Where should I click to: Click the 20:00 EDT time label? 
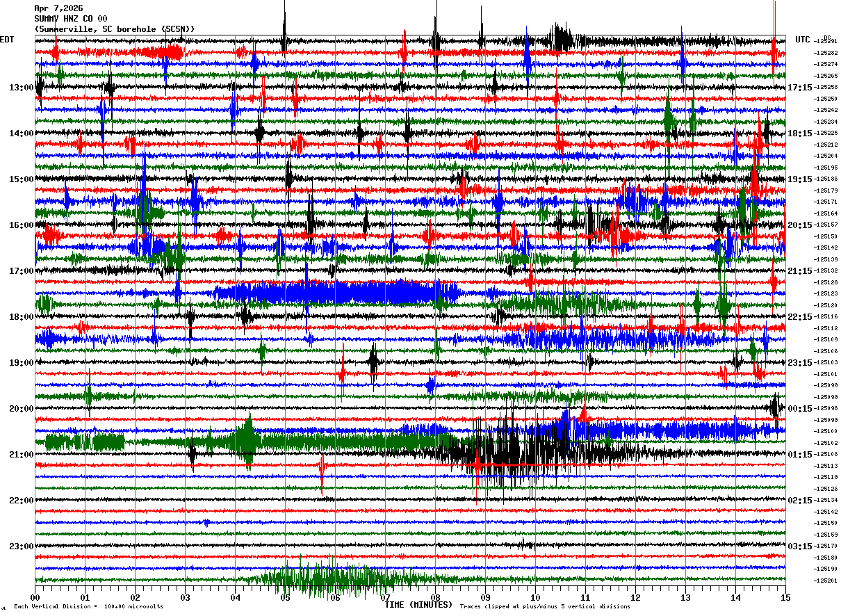[22, 409]
